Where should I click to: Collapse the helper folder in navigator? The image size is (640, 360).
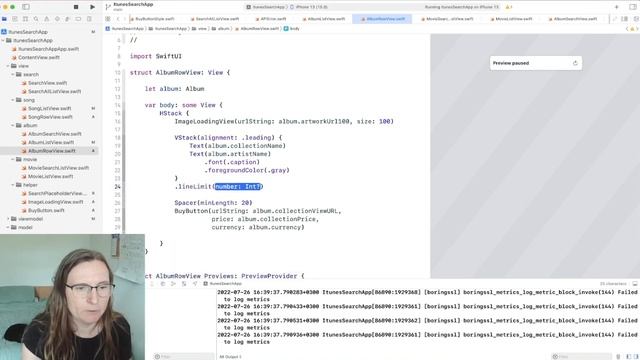pyautogui.click(x=13, y=185)
